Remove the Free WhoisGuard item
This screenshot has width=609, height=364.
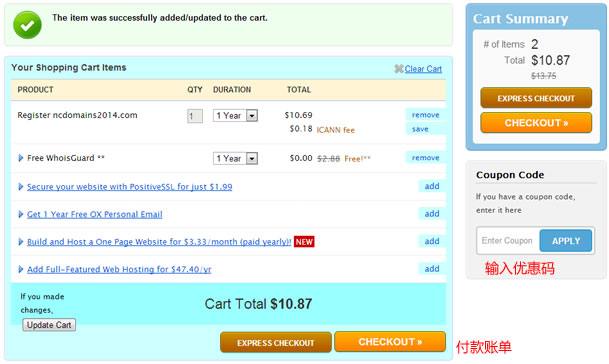click(x=425, y=158)
